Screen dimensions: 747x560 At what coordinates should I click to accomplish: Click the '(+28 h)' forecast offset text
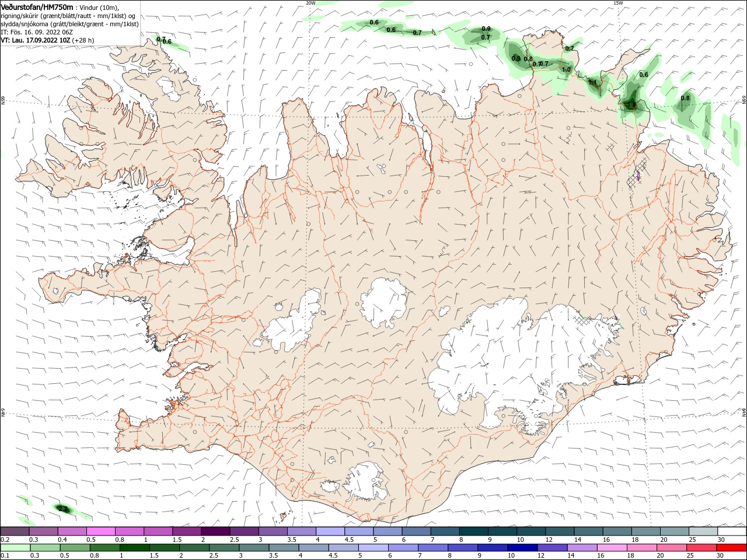[x=84, y=40]
